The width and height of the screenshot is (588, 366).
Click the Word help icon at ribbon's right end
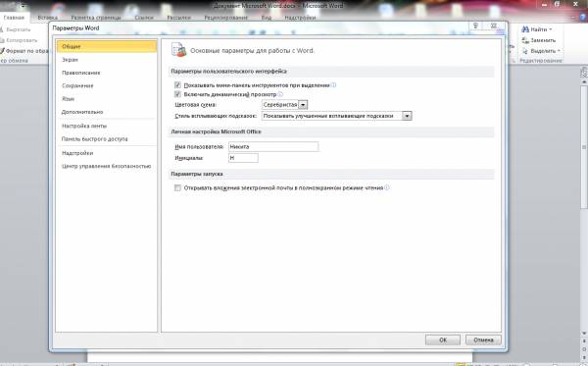(583, 18)
